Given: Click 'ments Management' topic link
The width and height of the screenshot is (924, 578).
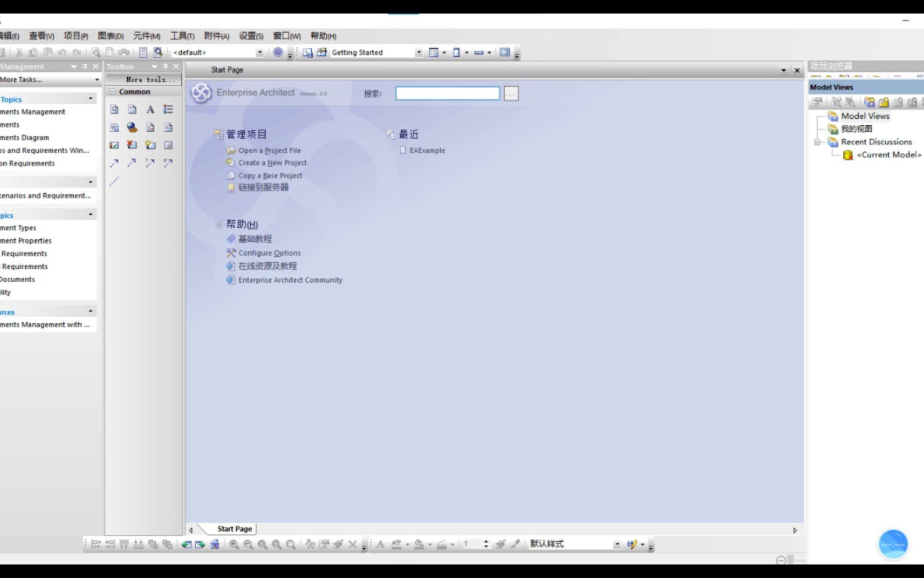Looking at the screenshot, I should pos(33,112).
